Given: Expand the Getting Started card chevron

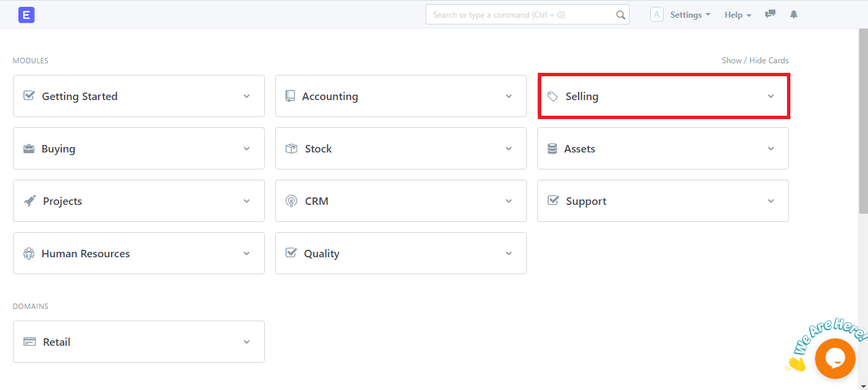Looking at the screenshot, I should click(x=246, y=96).
